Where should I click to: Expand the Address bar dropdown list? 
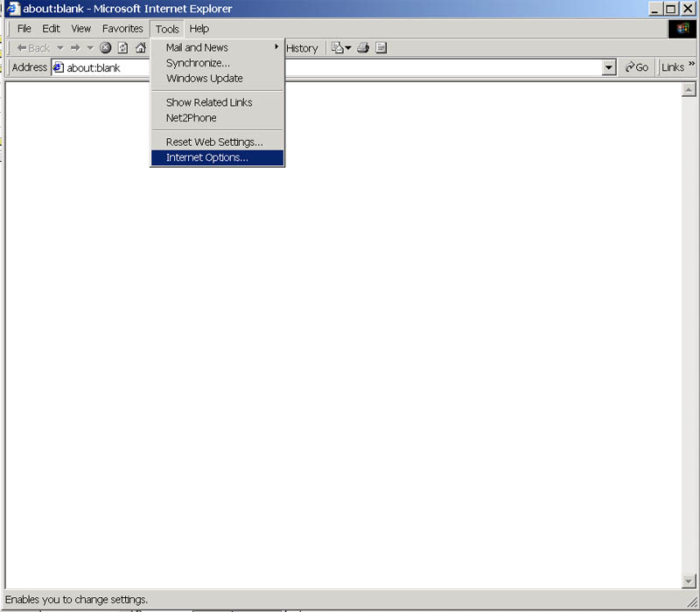click(x=608, y=68)
